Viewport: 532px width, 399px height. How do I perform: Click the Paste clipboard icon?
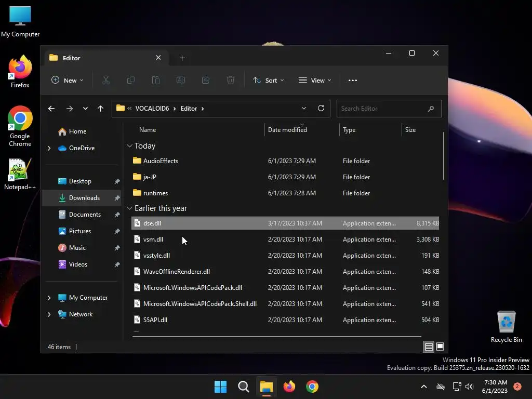[156, 81]
